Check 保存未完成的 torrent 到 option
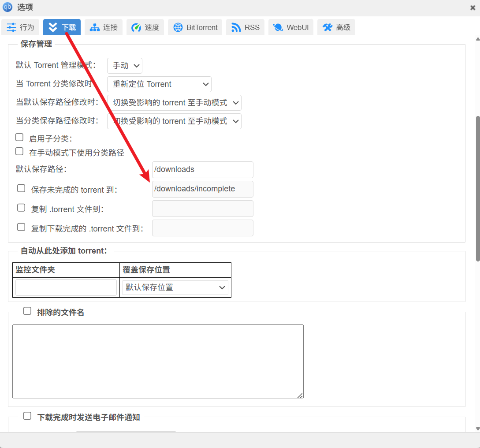 (x=21, y=188)
